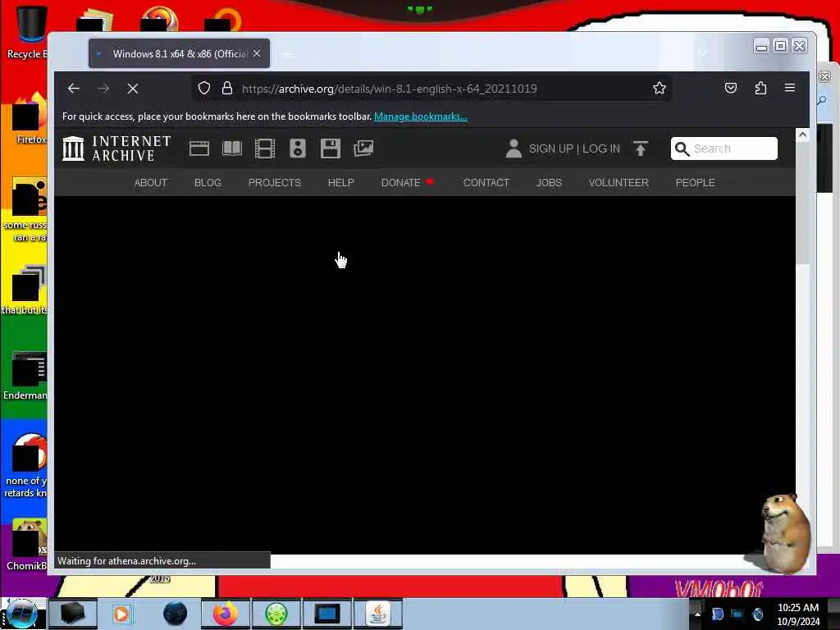The image size is (840, 630).
Task: Open the BLOG menu item
Action: coord(208,183)
